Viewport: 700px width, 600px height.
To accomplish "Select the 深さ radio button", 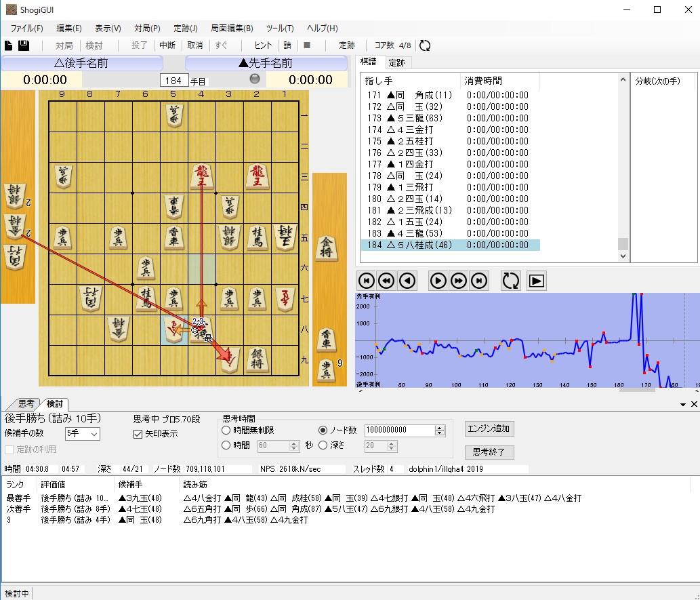I will (323, 445).
